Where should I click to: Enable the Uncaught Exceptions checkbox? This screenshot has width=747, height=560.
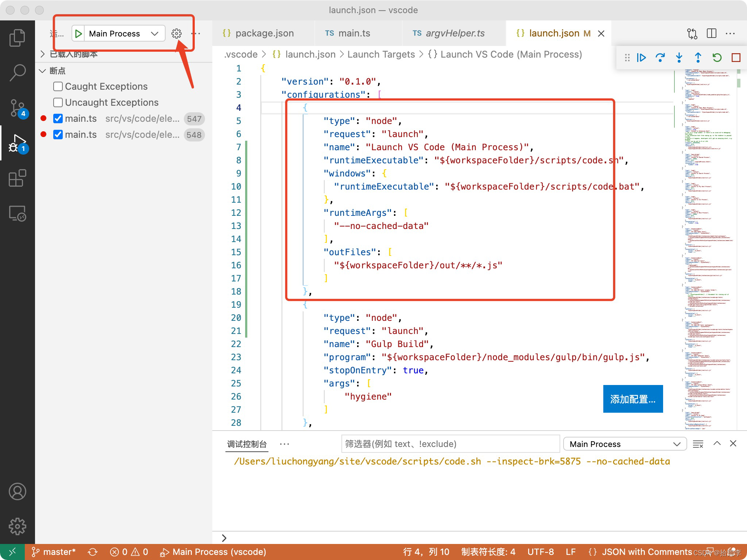pyautogui.click(x=58, y=102)
